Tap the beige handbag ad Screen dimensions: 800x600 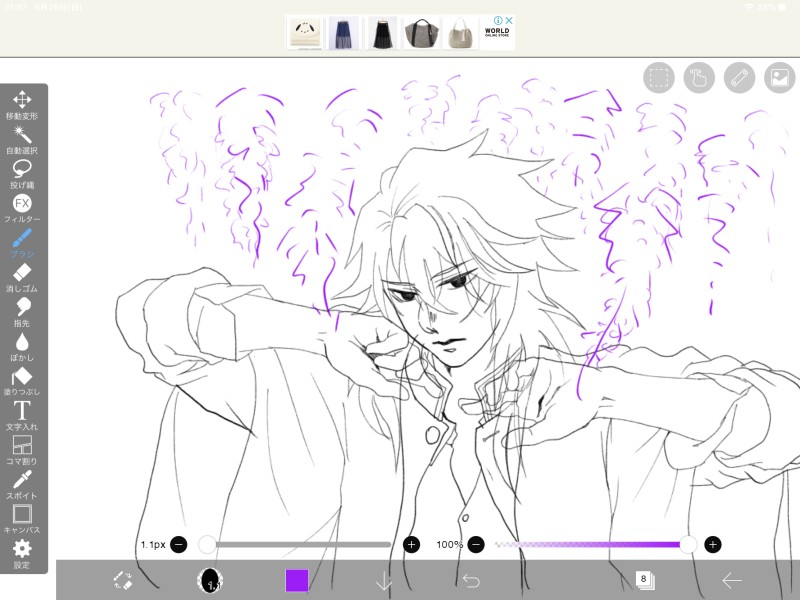(x=460, y=33)
